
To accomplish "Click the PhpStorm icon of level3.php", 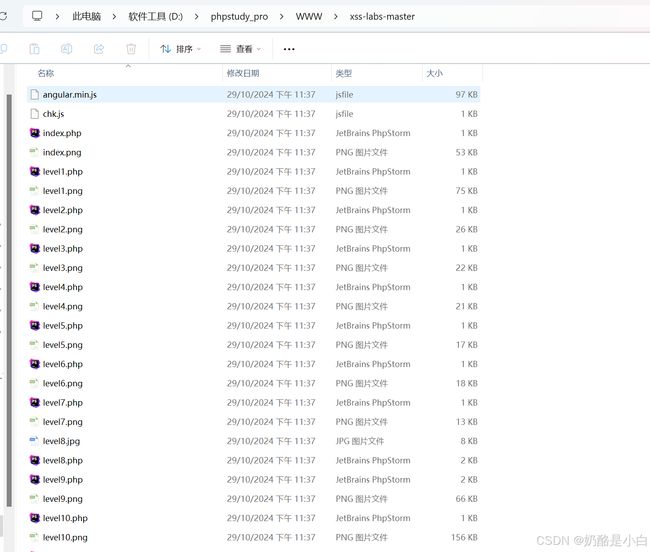I will coord(35,249).
